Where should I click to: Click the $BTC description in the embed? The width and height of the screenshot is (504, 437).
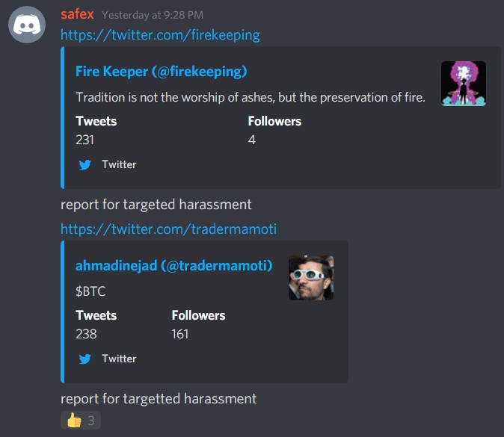pos(90,291)
